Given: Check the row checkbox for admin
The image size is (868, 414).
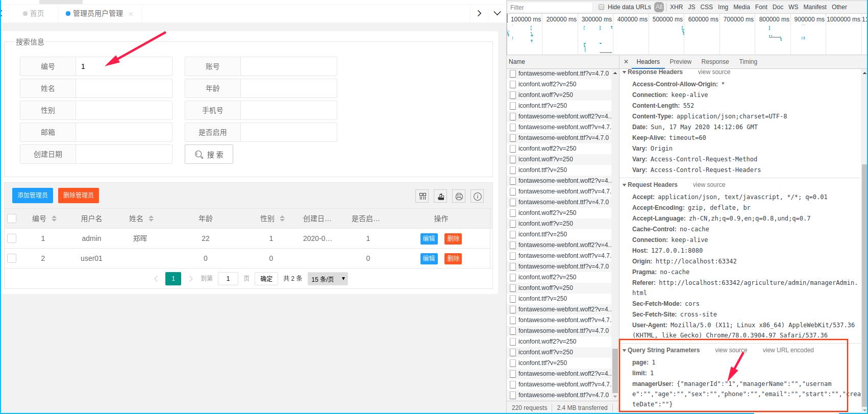Looking at the screenshot, I should coord(12,238).
